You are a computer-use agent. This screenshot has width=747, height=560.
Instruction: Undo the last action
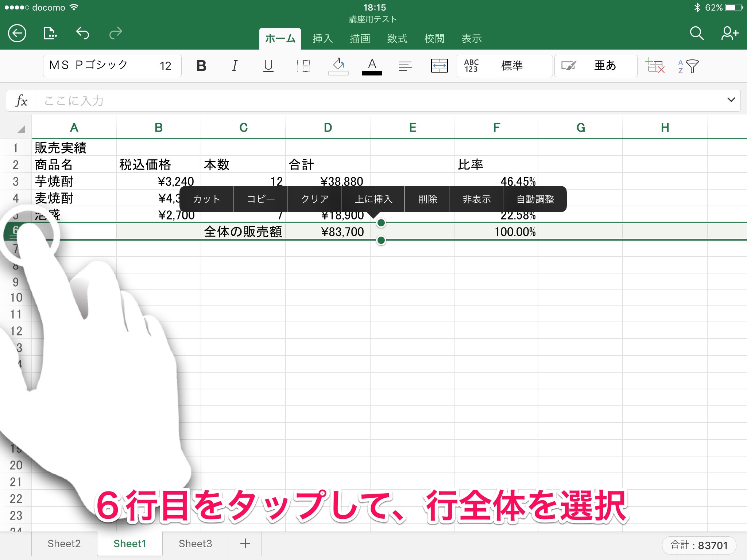83,34
